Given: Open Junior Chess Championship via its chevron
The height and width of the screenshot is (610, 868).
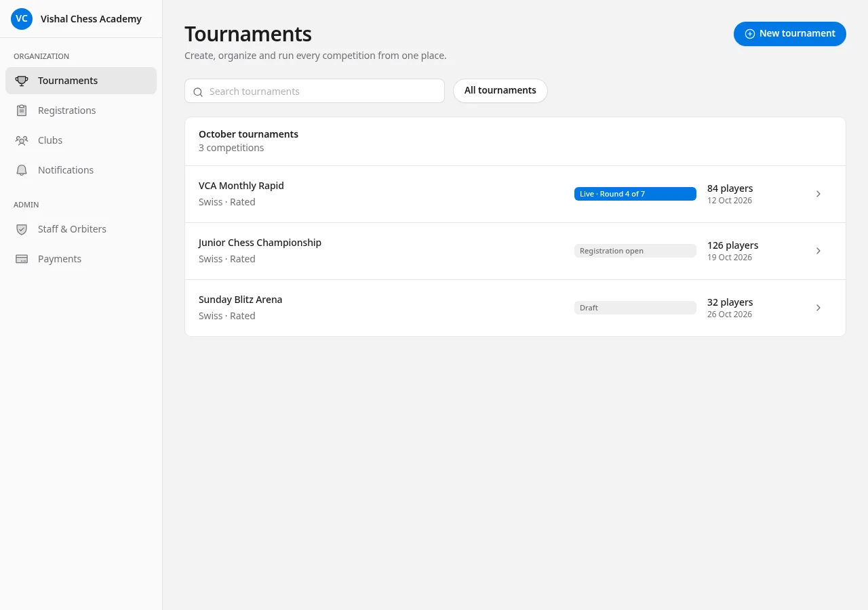Looking at the screenshot, I should tap(818, 251).
